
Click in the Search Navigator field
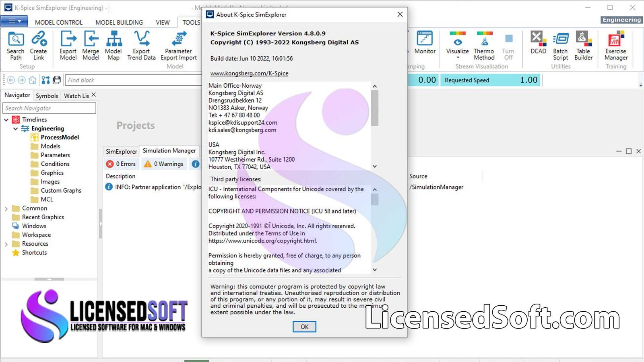coord(50,108)
